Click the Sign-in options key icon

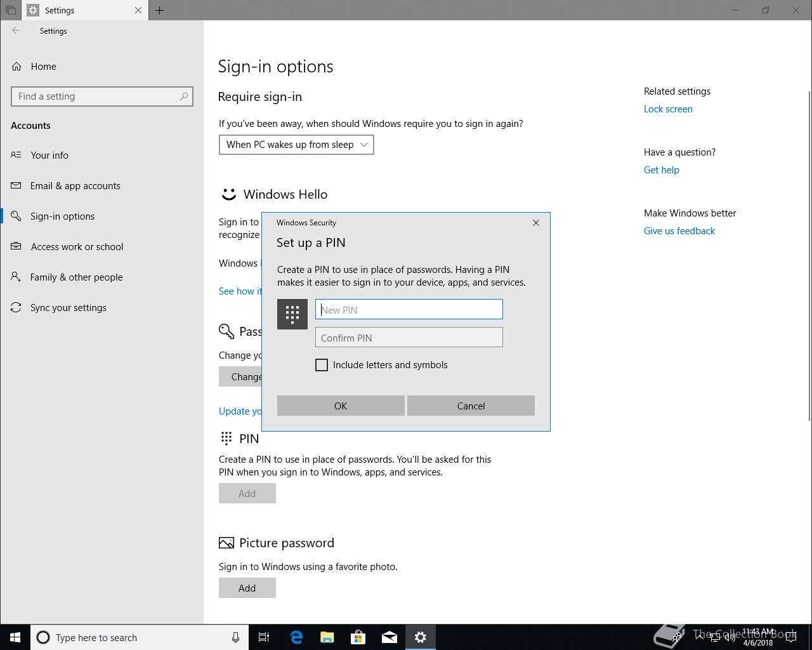click(16, 216)
